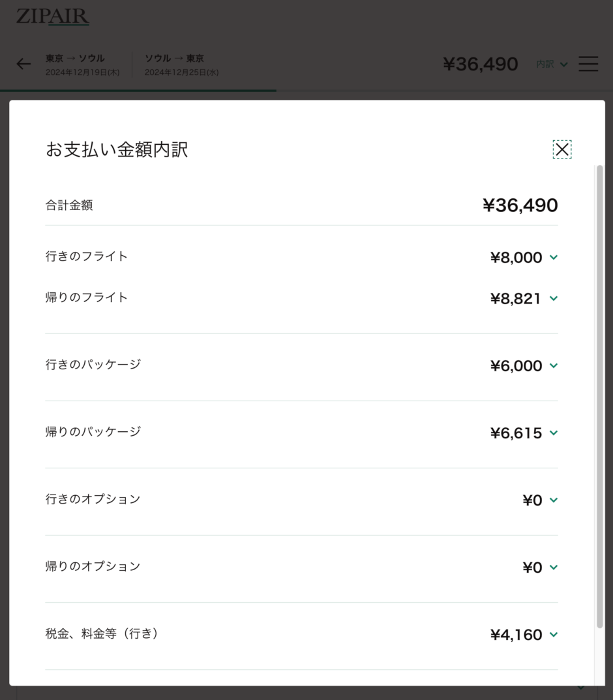Close the payment breakdown dialog
The image size is (613, 700).
[561, 149]
